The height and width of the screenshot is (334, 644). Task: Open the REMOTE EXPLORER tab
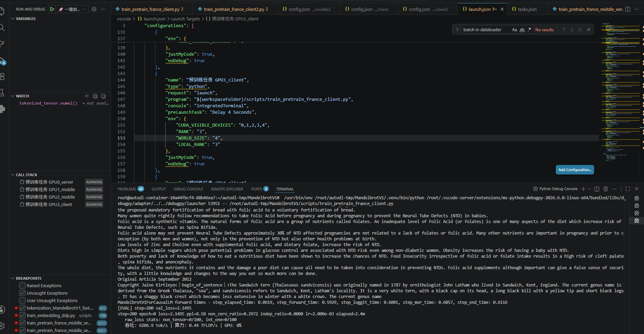[227, 189]
